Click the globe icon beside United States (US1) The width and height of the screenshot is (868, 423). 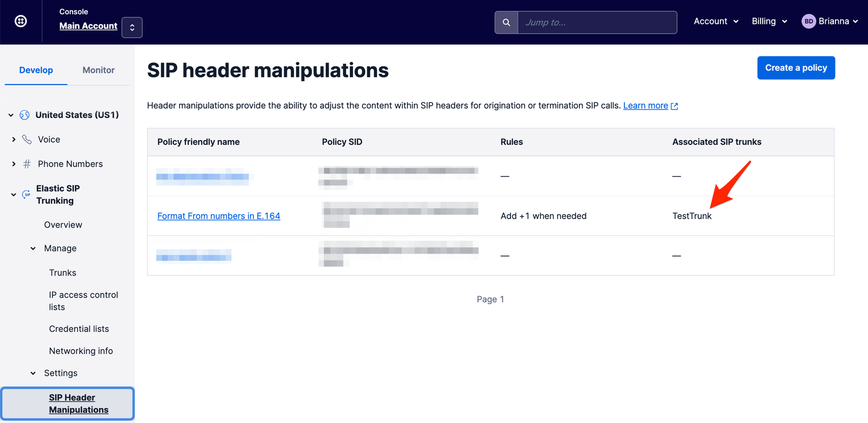24,115
